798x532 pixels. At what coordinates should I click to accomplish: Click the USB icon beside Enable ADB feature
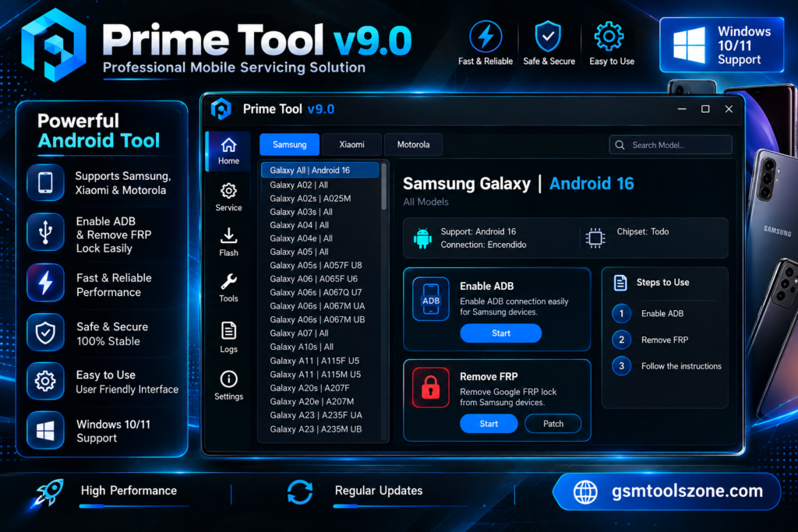(x=46, y=232)
